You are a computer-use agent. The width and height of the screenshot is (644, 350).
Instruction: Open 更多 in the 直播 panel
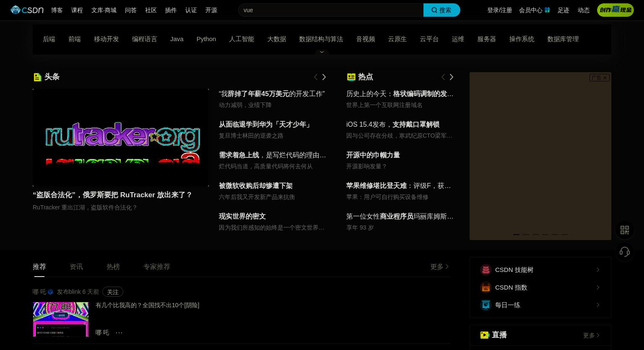coord(592,335)
